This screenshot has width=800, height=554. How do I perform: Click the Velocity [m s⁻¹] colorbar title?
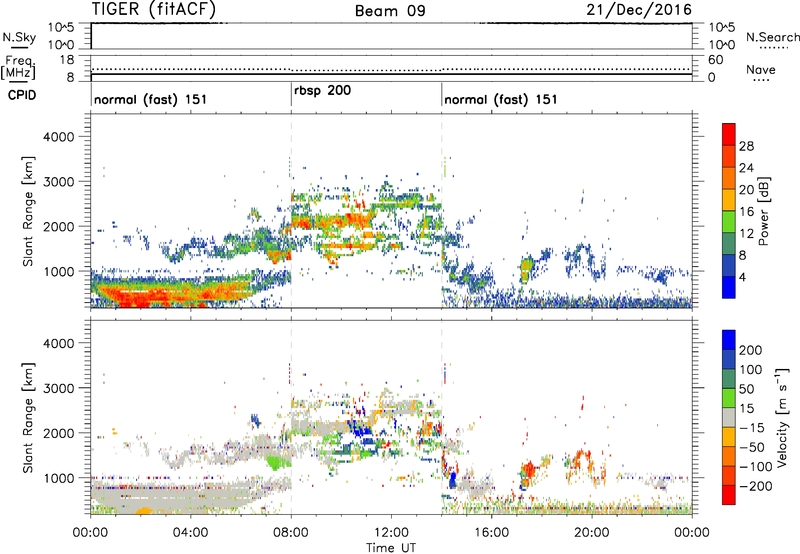tap(781, 417)
